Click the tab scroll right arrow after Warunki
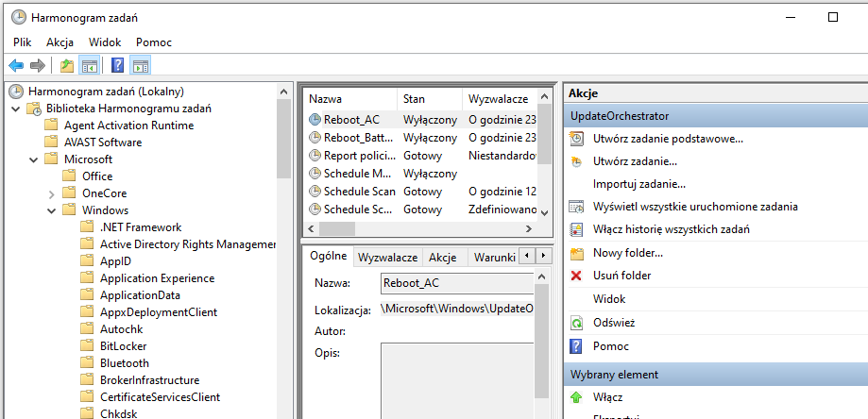The height and width of the screenshot is (419, 868). coord(544,256)
